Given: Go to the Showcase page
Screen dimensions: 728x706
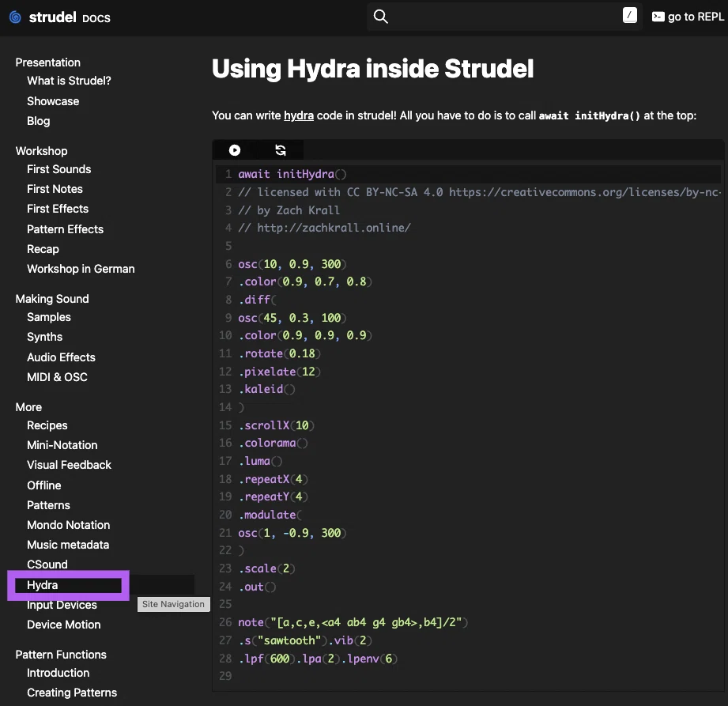Looking at the screenshot, I should tap(53, 101).
